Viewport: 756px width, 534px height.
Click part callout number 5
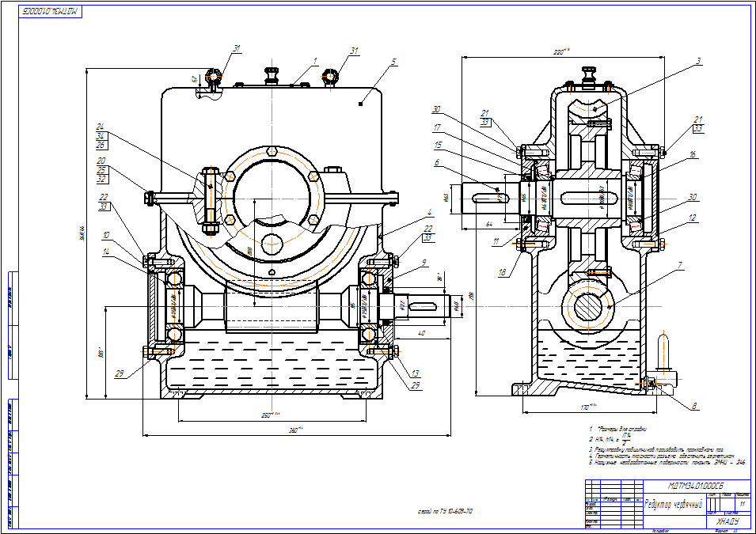394,62
